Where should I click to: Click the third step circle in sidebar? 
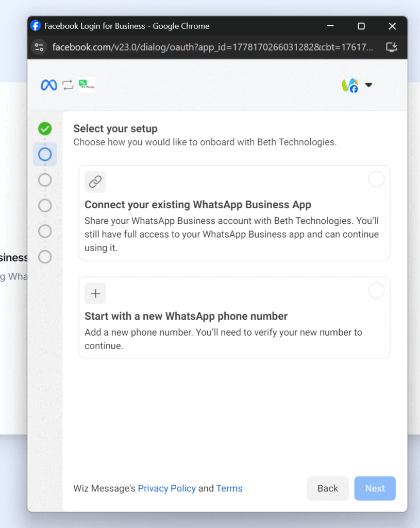[45, 179]
